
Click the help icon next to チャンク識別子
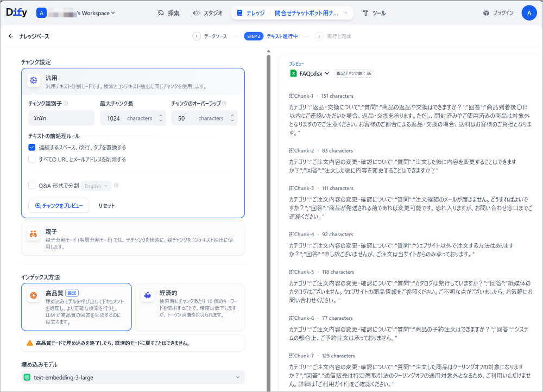coord(66,103)
